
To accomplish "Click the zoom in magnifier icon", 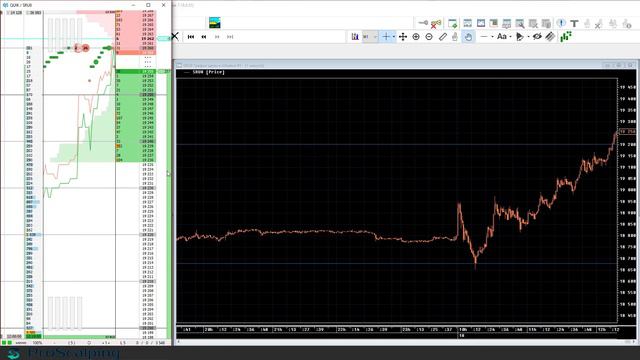I will [x=416, y=37].
